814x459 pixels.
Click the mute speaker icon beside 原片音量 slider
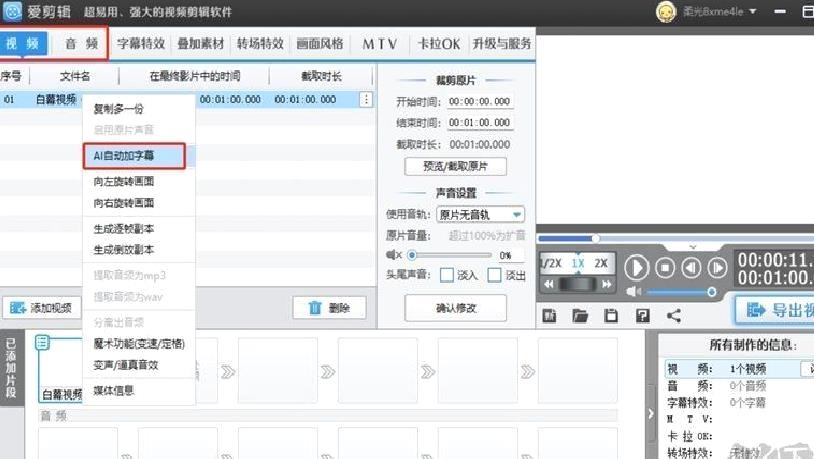click(394, 255)
